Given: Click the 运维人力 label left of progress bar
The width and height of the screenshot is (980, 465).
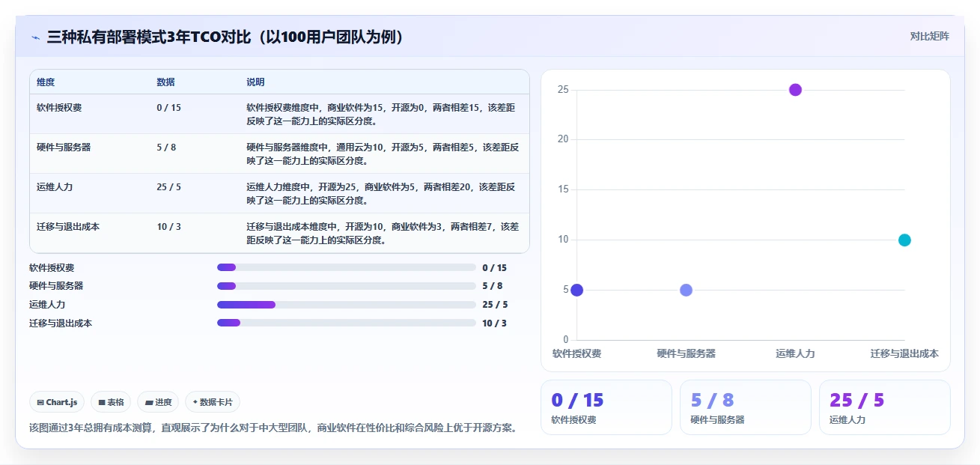Looking at the screenshot, I should tap(47, 305).
